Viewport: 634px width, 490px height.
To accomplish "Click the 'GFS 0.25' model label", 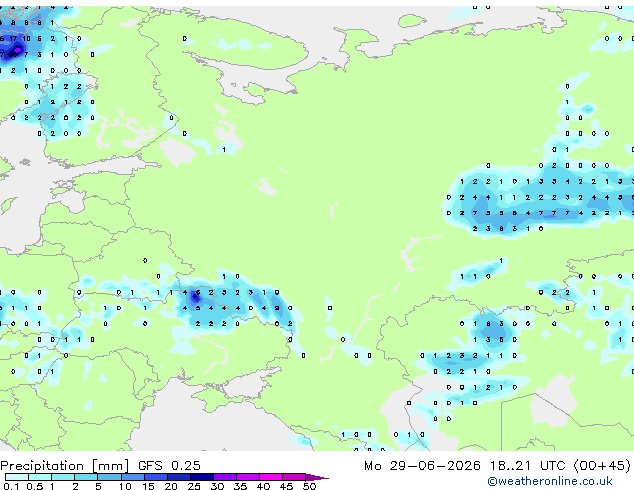I will pos(169,466).
